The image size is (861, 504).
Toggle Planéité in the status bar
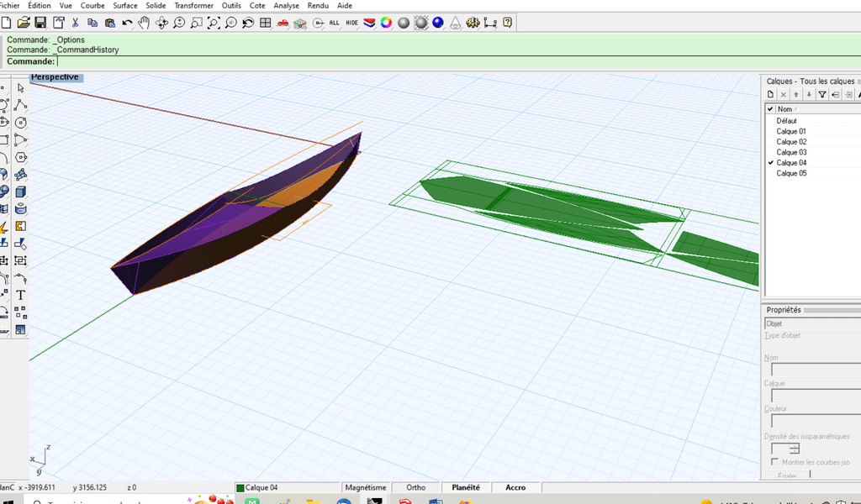pyautogui.click(x=466, y=487)
